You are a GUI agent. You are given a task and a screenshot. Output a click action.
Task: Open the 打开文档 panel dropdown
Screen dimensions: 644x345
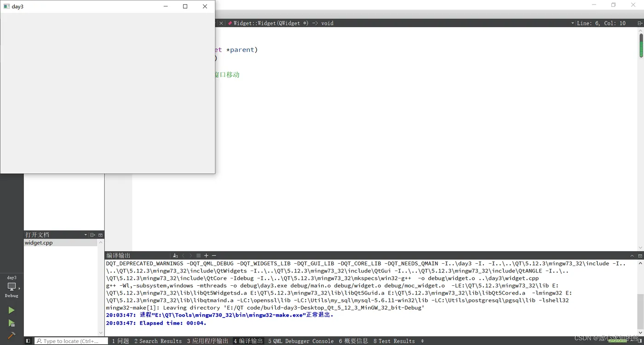click(86, 235)
